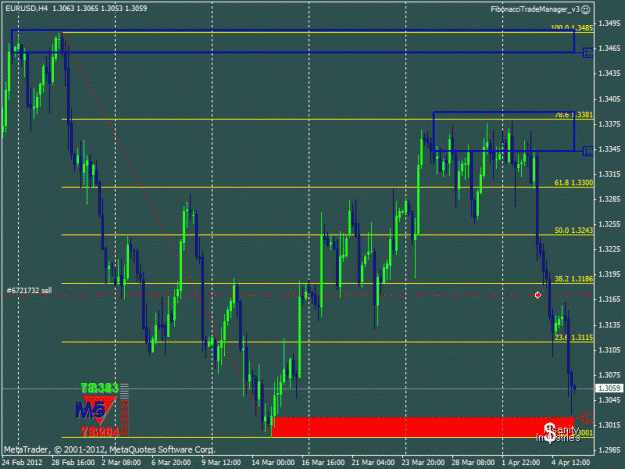This screenshot has height=469, width=625.
Task: Select the '61.8 1.3300' Fibonacci label
Action: point(574,183)
